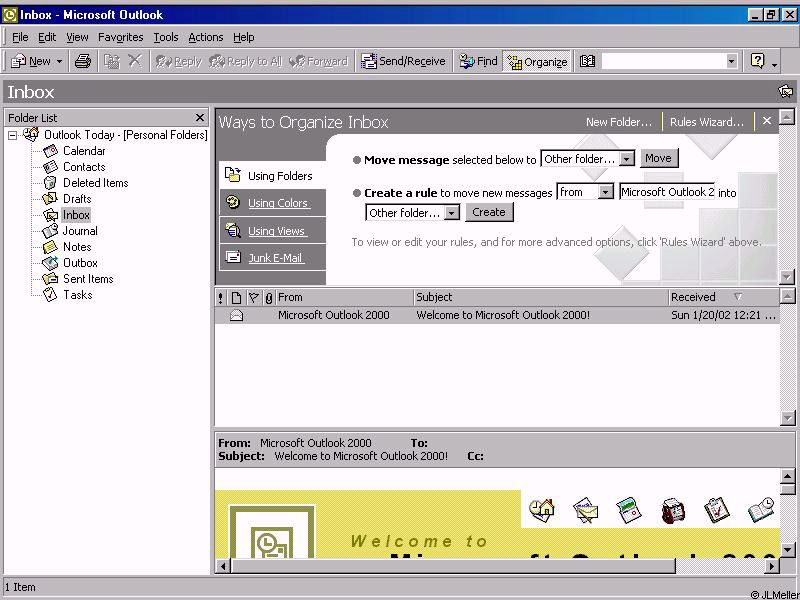This screenshot has width=800, height=600.
Task: Collapse the Outlook Today tree node
Action: (x=13, y=135)
